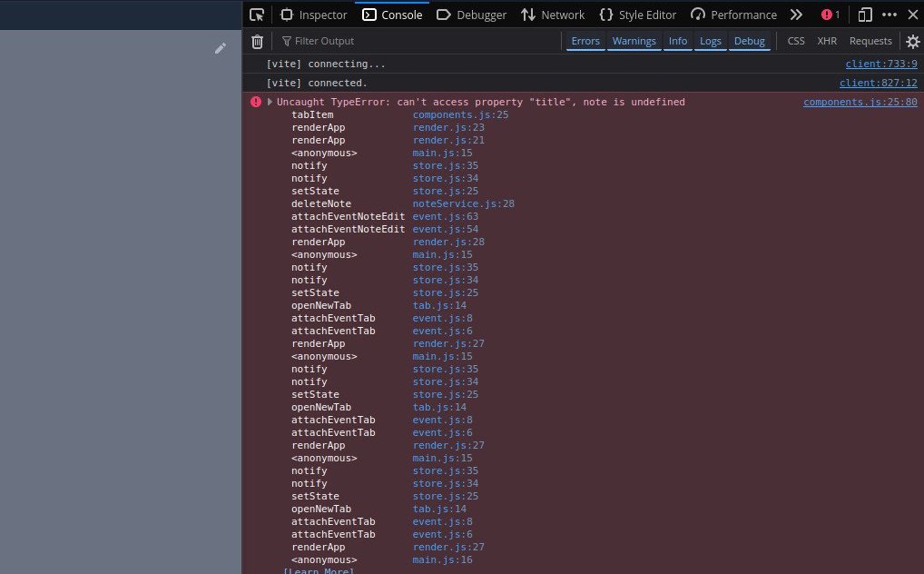Image resolution: width=924 pixels, height=574 pixels.
Task: Toggle responsive design mode icon
Action: click(x=864, y=15)
